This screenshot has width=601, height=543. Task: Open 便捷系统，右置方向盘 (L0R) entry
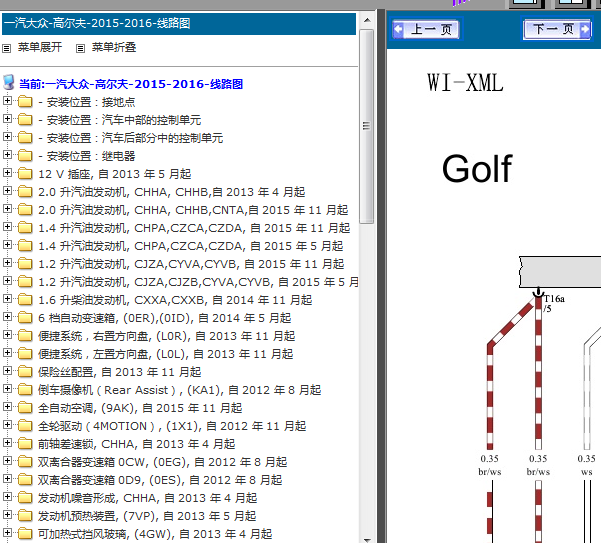click(x=167, y=336)
